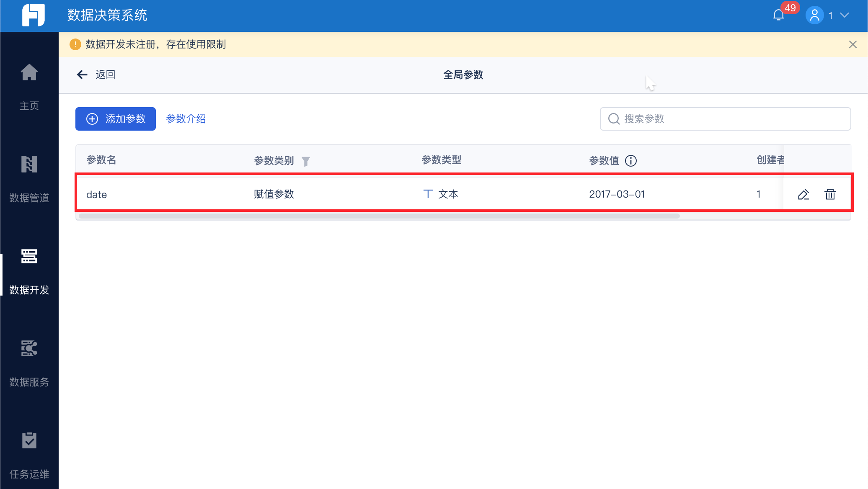The width and height of the screenshot is (868, 489).
Task: Dismiss the unregistered warning banner
Action: click(x=852, y=44)
